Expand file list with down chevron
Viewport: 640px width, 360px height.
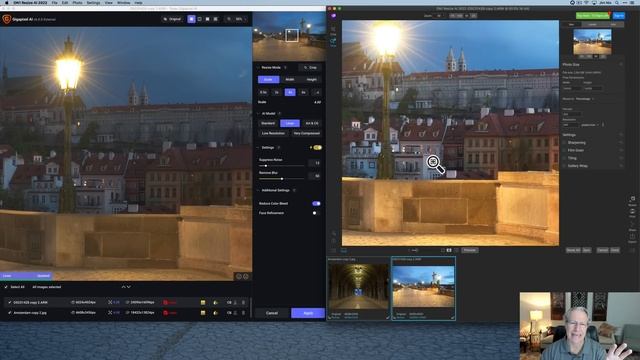pyautogui.click(x=129, y=287)
